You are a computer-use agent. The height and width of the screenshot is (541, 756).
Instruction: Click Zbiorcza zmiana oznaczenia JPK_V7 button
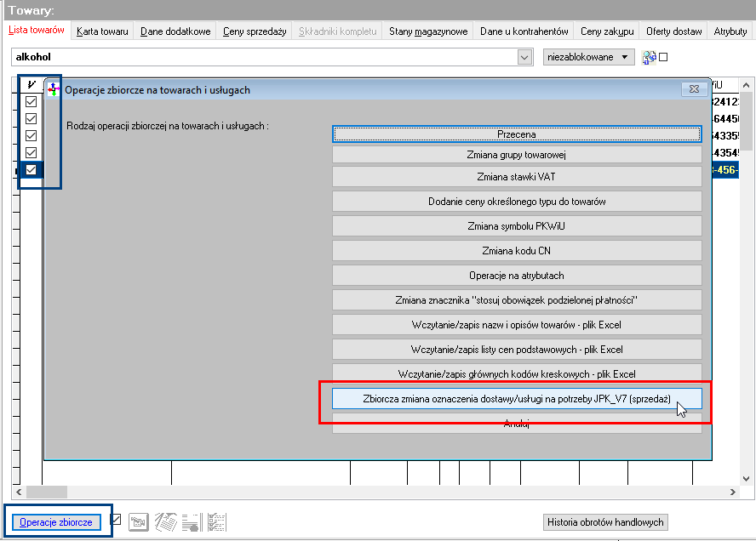(517, 399)
